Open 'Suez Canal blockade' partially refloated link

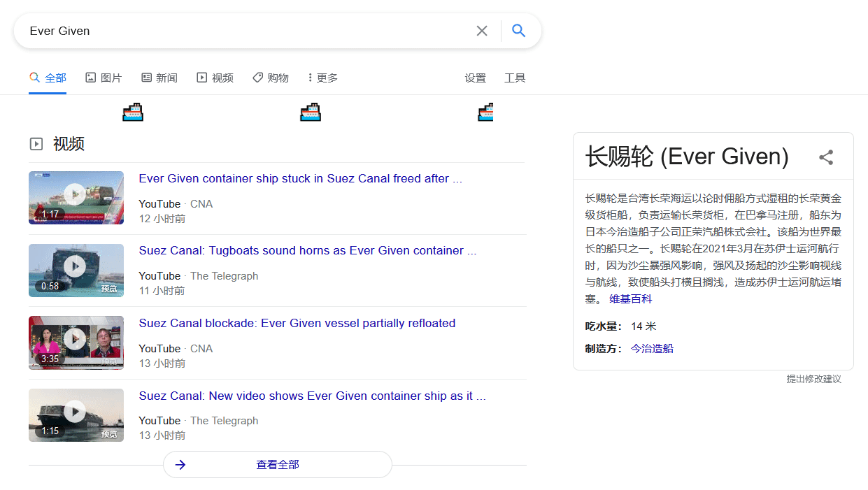(x=297, y=324)
